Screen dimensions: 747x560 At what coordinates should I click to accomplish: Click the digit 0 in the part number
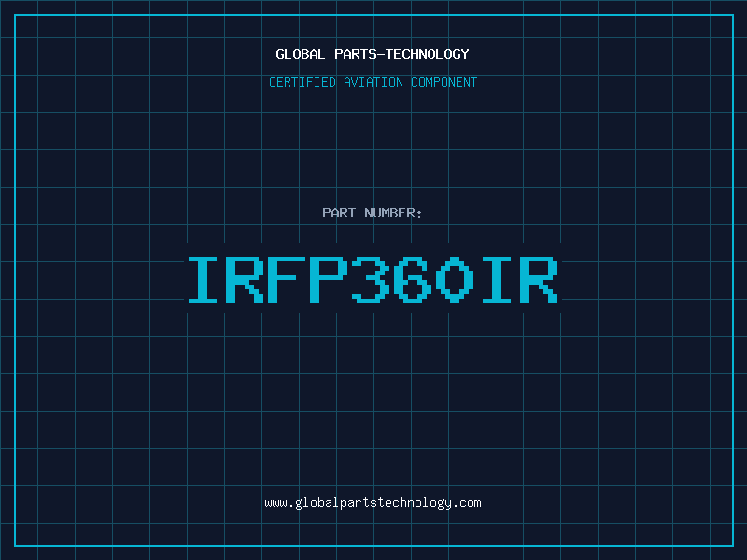pos(455,280)
